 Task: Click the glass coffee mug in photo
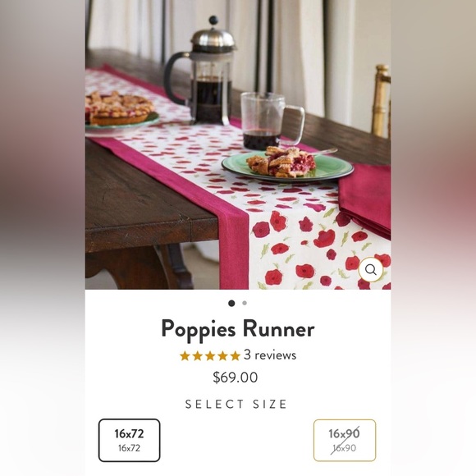pyautogui.click(x=272, y=121)
